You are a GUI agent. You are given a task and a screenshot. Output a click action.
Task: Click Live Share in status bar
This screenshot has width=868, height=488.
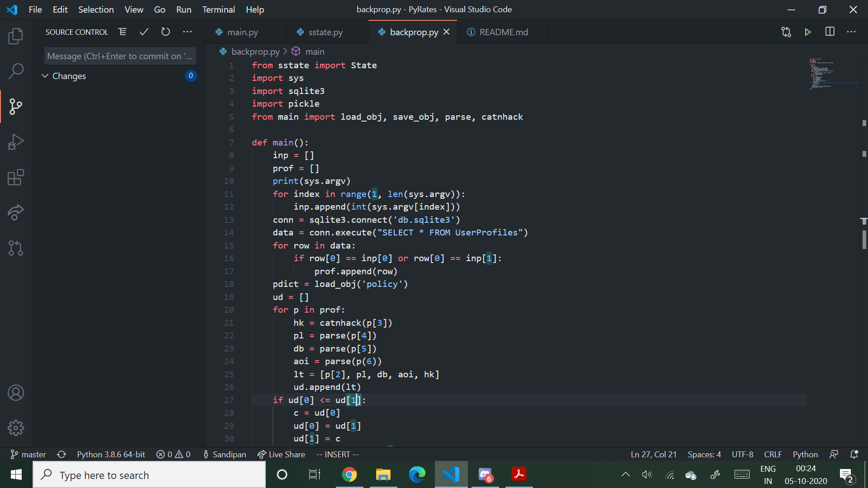point(281,454)
